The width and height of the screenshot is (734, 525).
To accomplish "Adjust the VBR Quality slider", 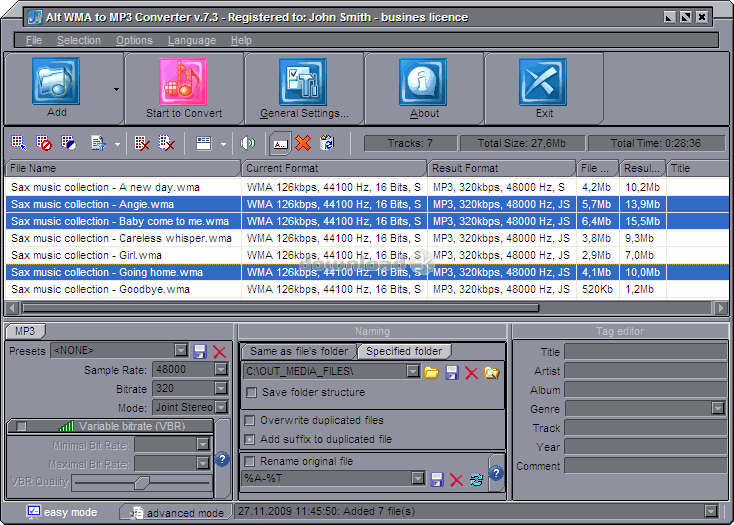I will 142,482.
